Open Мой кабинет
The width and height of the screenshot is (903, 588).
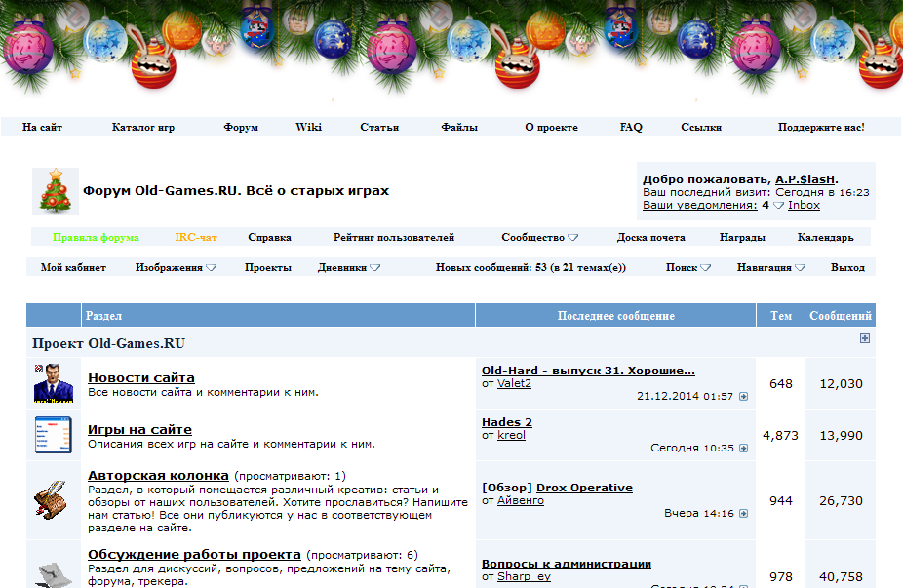(73, 267)
